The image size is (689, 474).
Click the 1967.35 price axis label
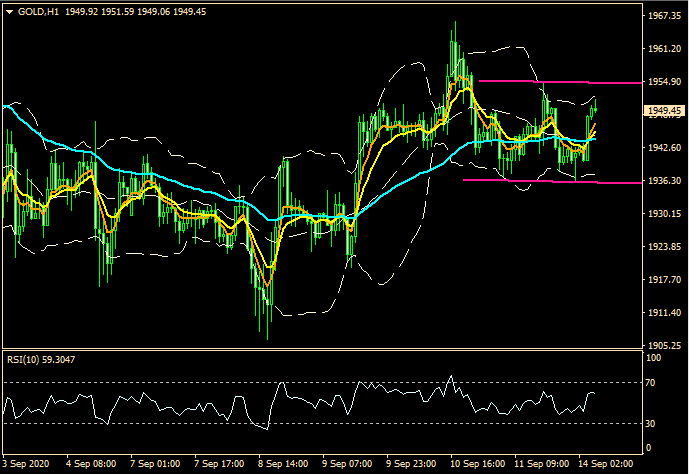coord(663,16)
